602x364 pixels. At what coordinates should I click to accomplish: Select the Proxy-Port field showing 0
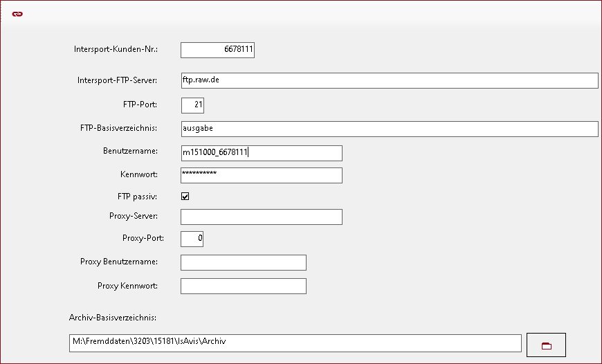pos(192,239)
